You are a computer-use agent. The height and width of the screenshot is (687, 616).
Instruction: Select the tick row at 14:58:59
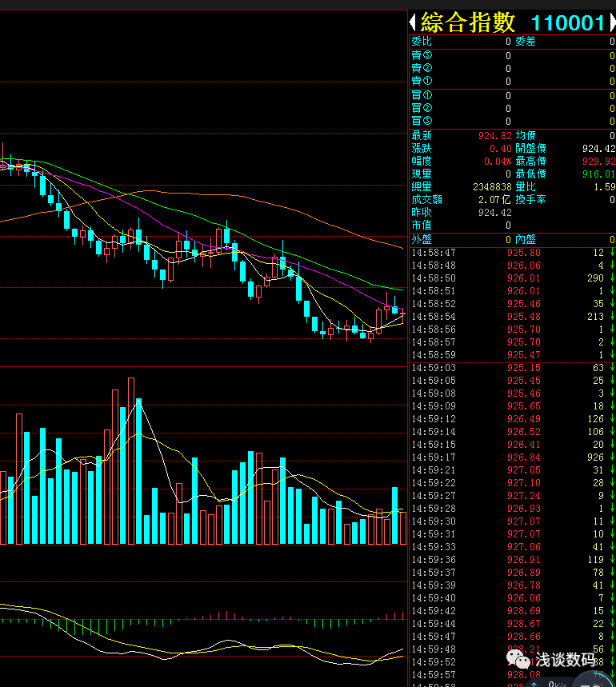pyautogui.click(x=513, y=355)
